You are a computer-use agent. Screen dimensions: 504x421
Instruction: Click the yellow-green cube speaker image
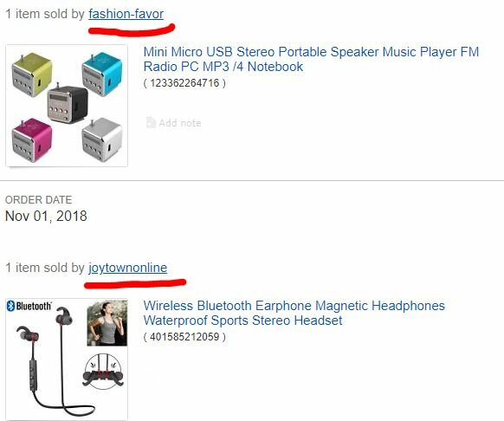[31, 74]
